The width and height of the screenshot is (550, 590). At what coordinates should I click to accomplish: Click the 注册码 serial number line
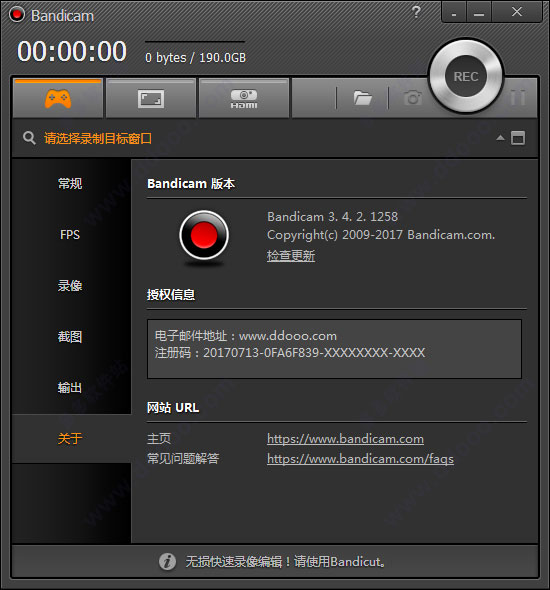coord(290,353)
